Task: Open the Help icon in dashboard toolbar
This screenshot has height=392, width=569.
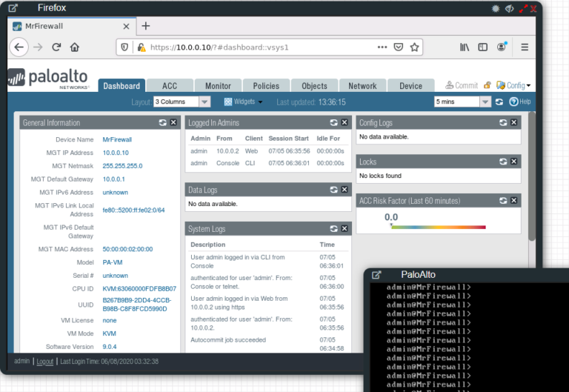Action: coord(513,102)
